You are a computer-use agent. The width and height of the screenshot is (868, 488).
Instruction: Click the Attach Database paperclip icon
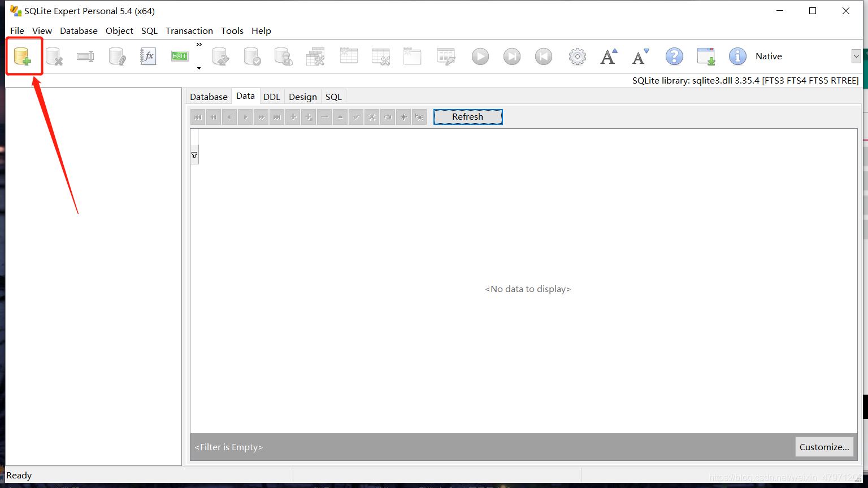tap(117, 56)
